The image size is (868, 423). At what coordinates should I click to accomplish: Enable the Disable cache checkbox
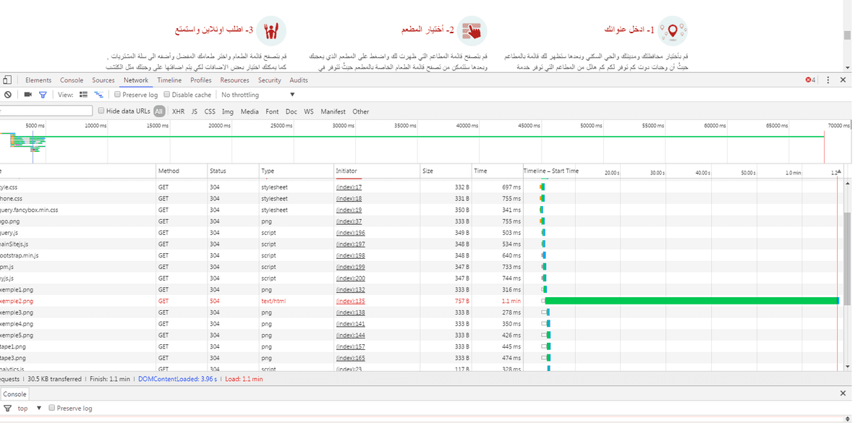[167, 95]
